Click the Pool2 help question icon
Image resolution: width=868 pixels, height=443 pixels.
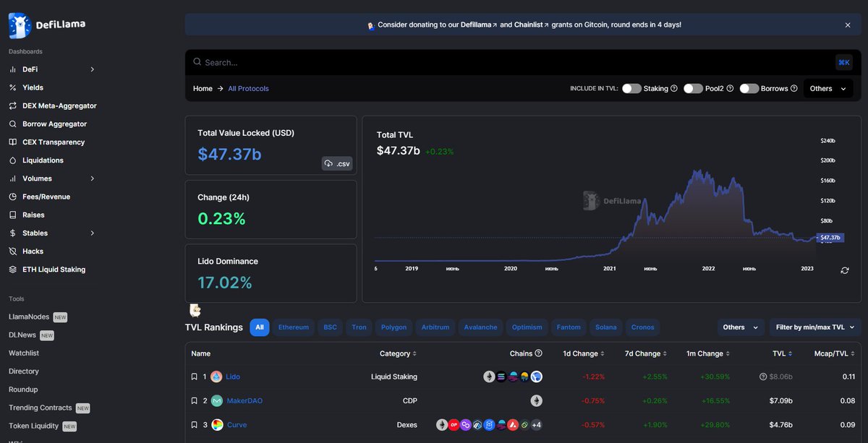(x=730, y=88)
